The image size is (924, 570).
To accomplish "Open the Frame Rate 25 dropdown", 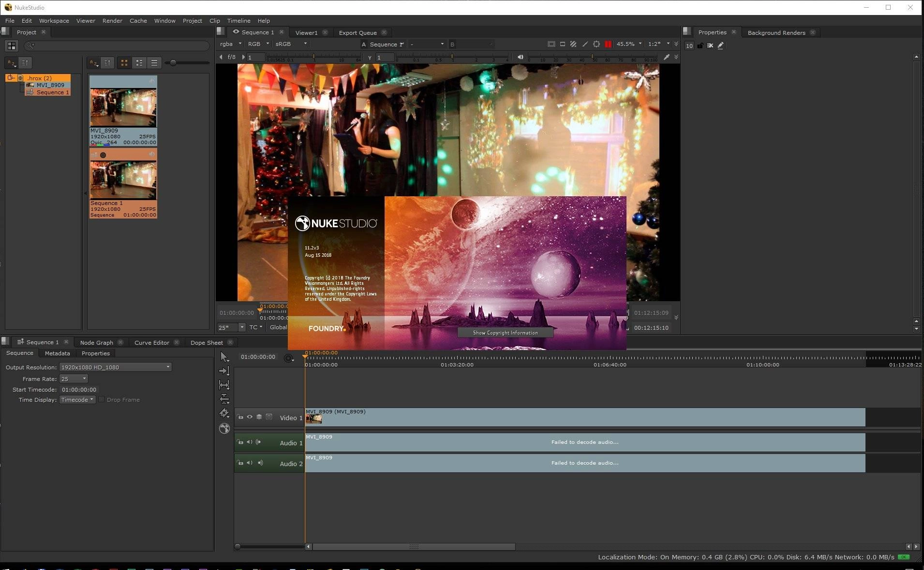I will pyautogui.click(x=74, y=379).
